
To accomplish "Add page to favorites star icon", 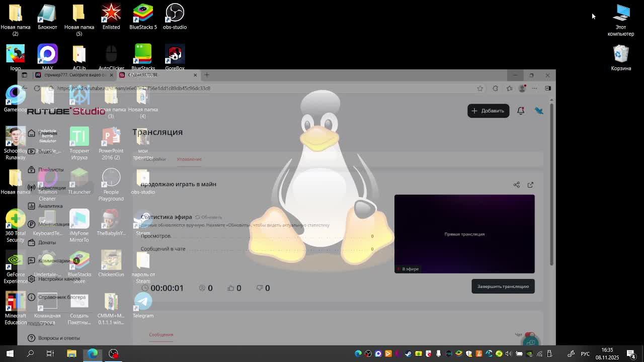I will [480, 88].
